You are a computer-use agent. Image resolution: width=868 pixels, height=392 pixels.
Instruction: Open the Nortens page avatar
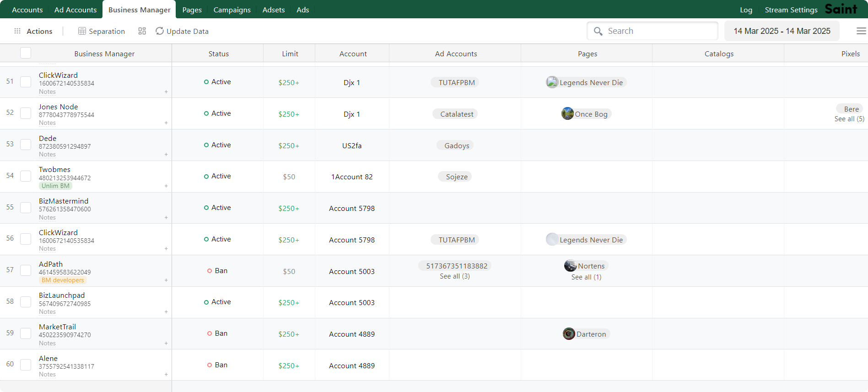tap(571, 266)
